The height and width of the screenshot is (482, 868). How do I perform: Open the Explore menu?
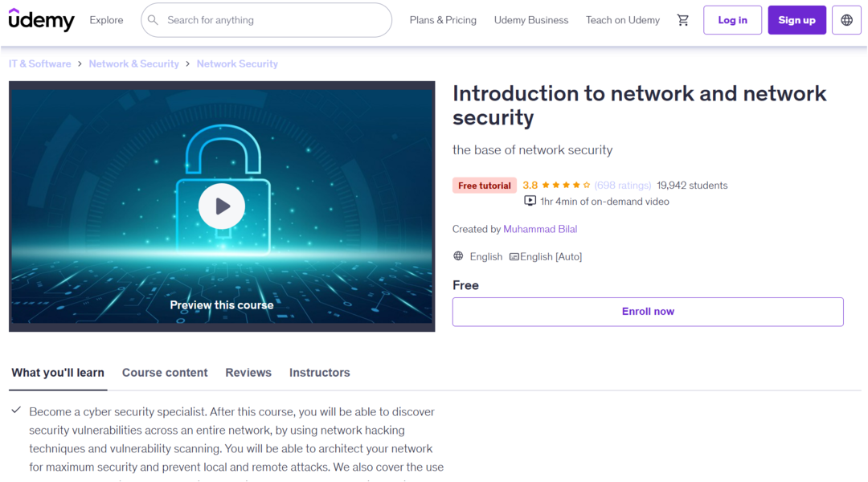tap(106, 20)
